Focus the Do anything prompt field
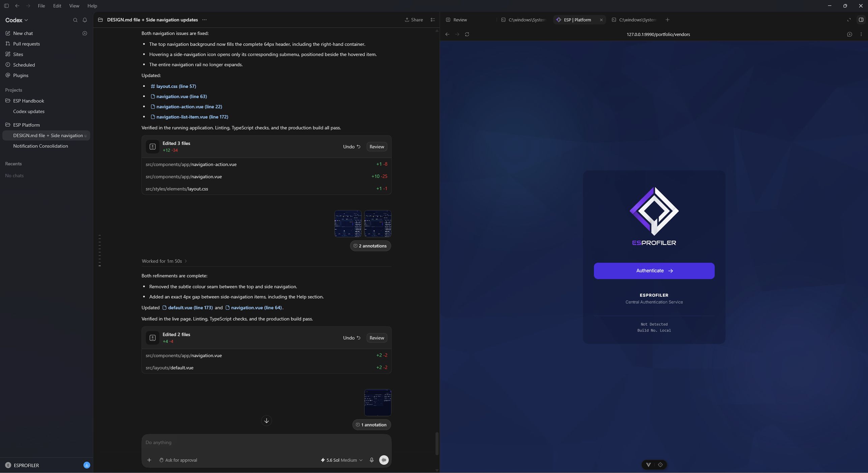 266,442
